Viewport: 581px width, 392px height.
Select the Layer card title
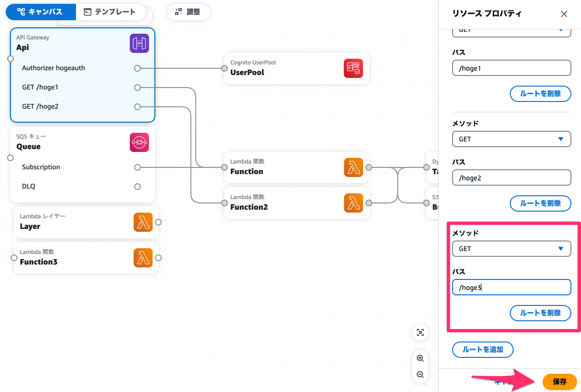[x=30, y=227]
